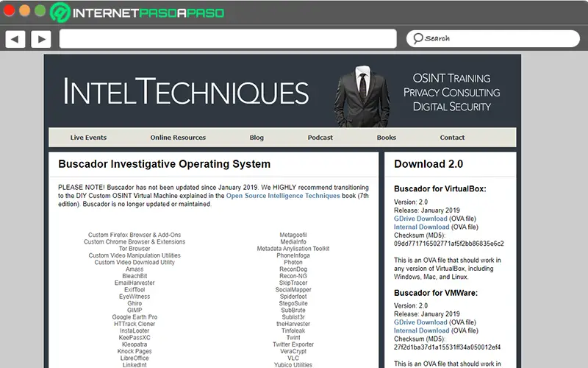Screen dimensions: 588x368
Task: Click the Download 2.0 heading
Action: point(429,164)
